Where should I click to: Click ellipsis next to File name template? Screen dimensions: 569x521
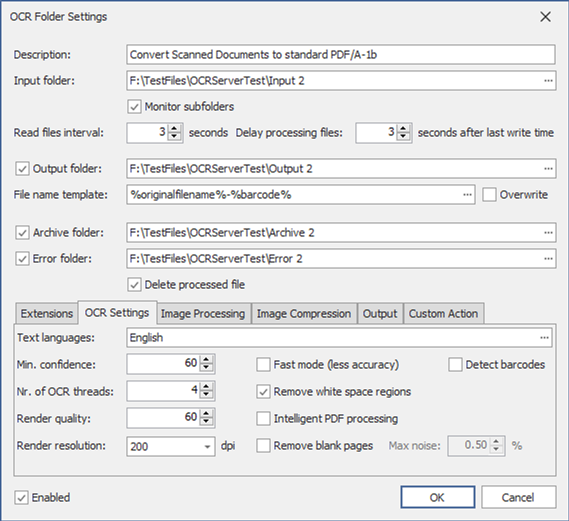pyautogui.click(x=467, y=195)
